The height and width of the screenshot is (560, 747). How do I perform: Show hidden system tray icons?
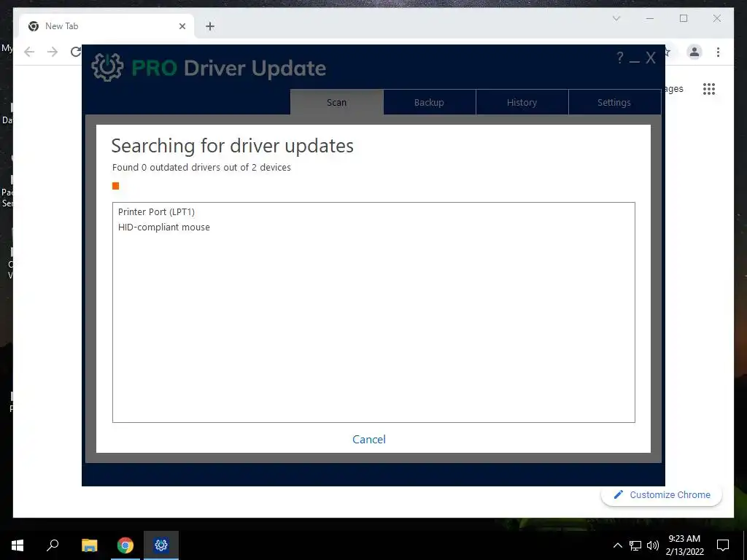coord(617,545)
